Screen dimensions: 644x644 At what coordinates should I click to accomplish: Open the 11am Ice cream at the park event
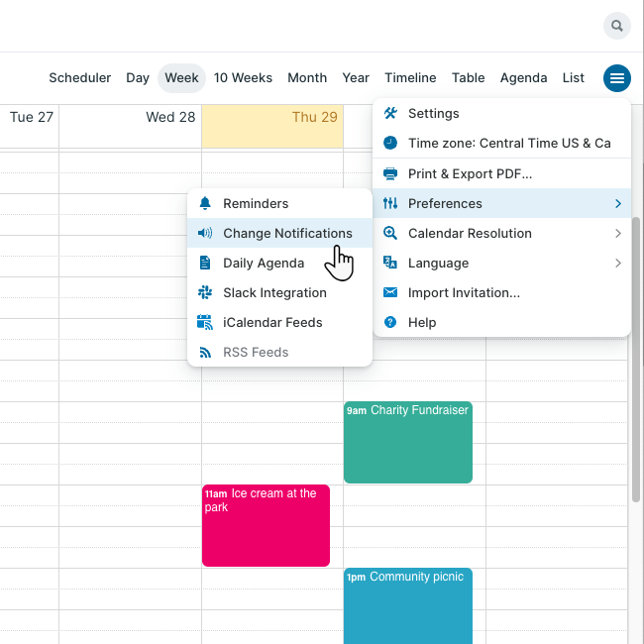coord(266,525)
